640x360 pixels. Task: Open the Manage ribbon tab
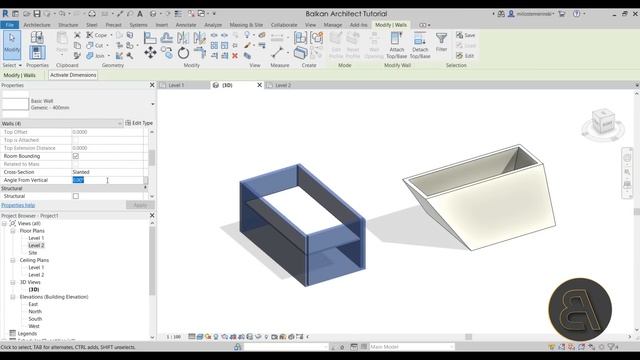333,25
